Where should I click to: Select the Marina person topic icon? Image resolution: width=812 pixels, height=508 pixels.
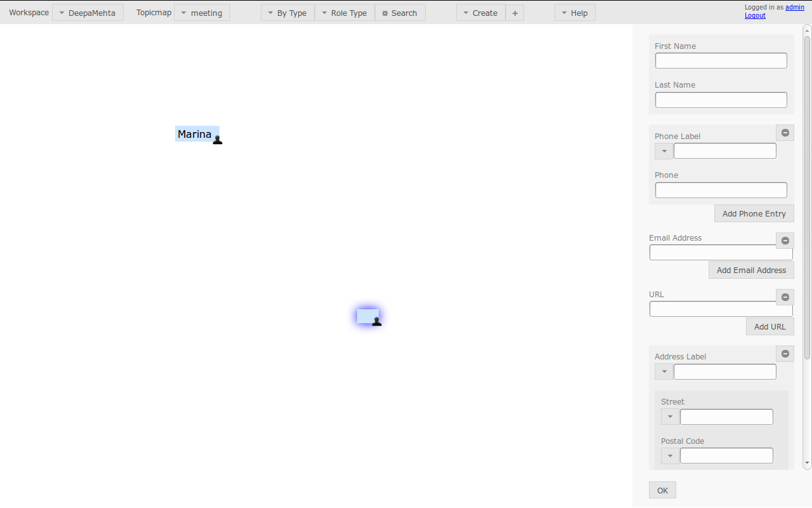pos(218,140)
